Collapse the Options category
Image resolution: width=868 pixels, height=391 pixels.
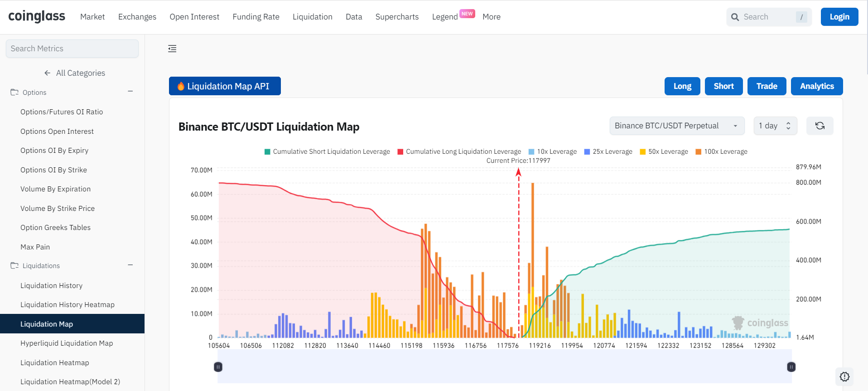tap(130, 92)
